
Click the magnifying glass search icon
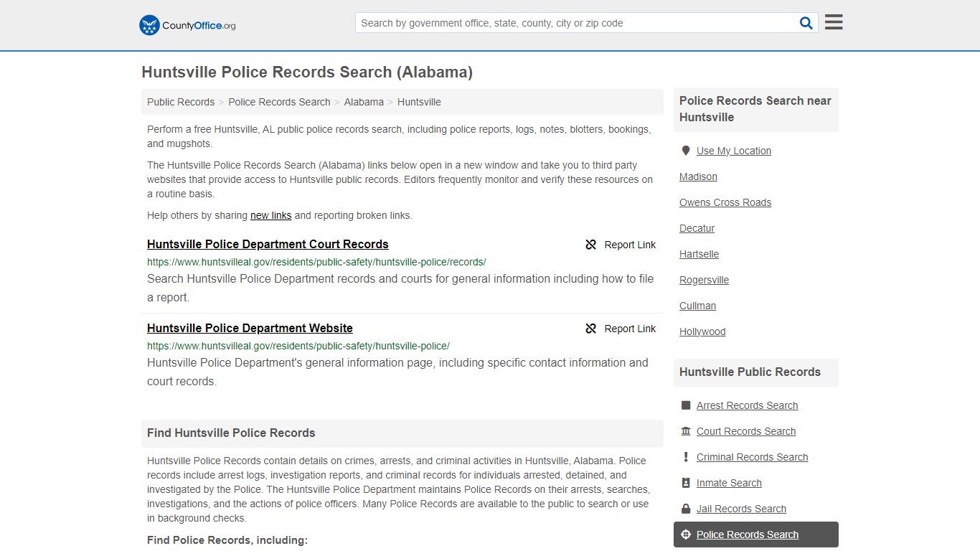click(x=806, y=23)
